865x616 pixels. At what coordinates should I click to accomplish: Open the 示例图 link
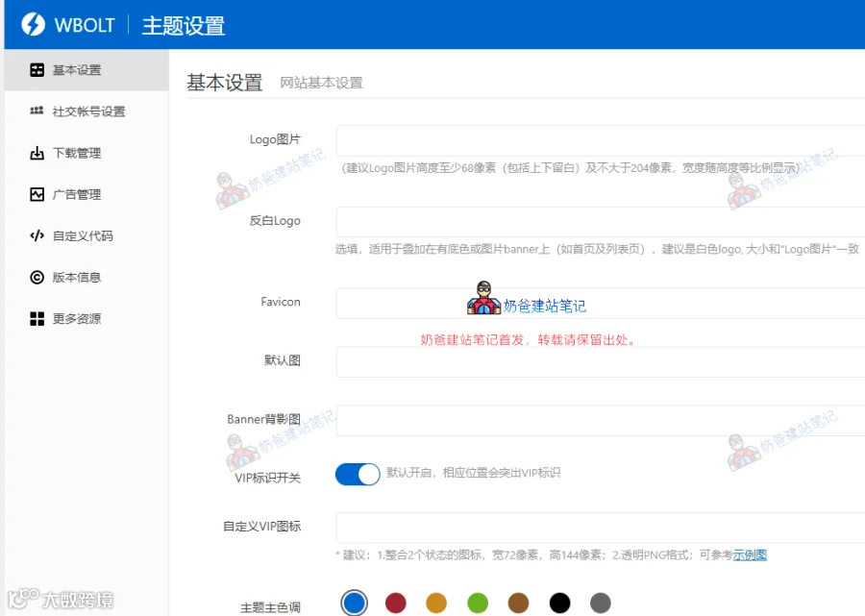(x=750, y=554)
